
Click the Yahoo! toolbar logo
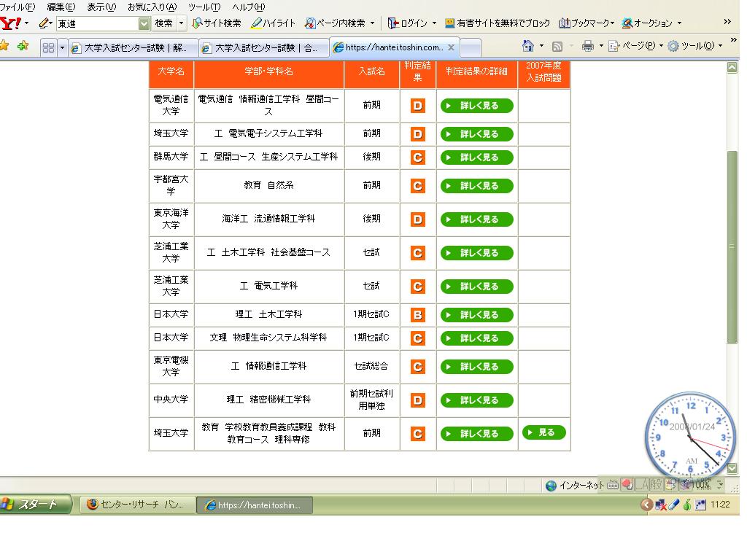pos(10,23)
